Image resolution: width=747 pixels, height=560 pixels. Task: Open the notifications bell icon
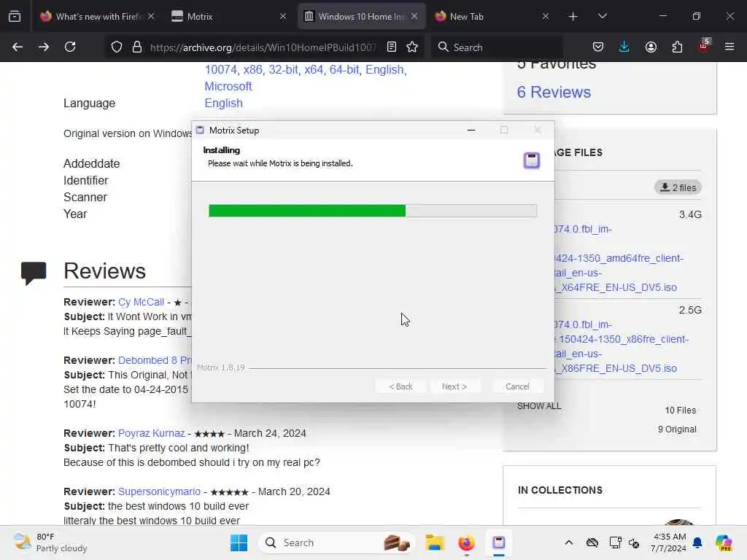tap(697, 542)
